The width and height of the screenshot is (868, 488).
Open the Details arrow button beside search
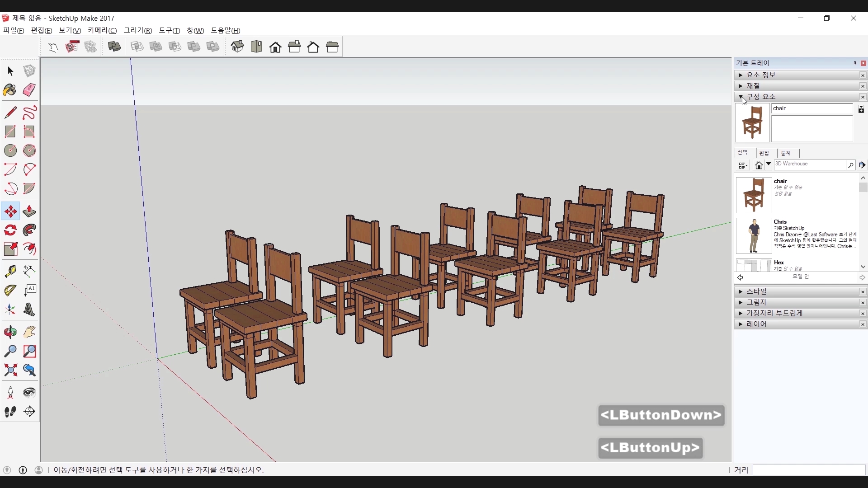click(x=862, y=165)
